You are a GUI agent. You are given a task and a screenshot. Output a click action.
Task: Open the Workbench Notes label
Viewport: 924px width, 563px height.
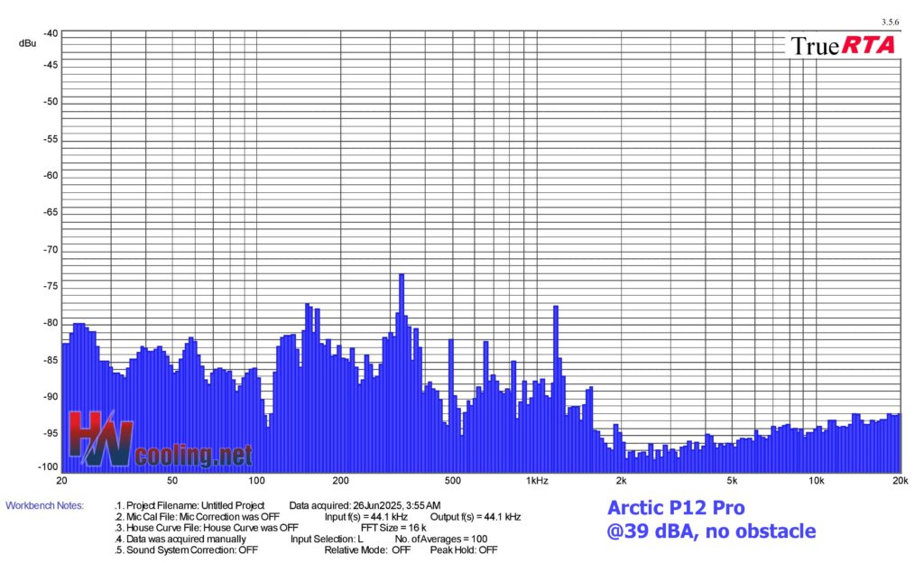[44, 505]
